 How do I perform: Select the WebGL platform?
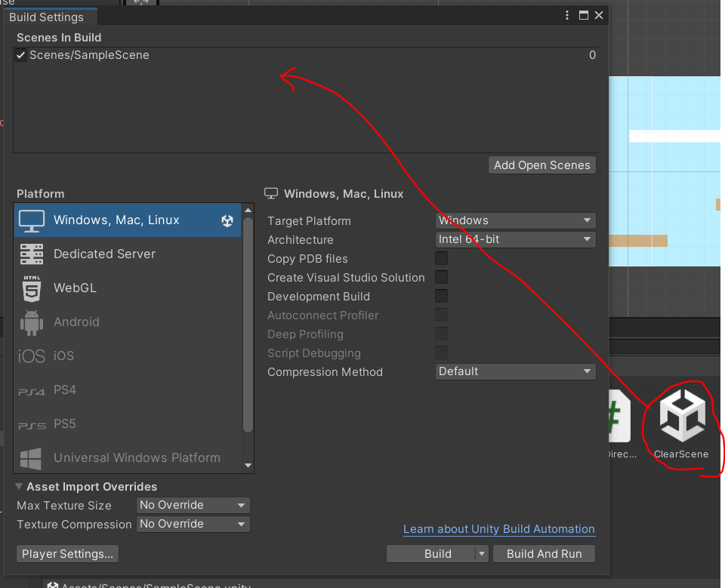128,288
